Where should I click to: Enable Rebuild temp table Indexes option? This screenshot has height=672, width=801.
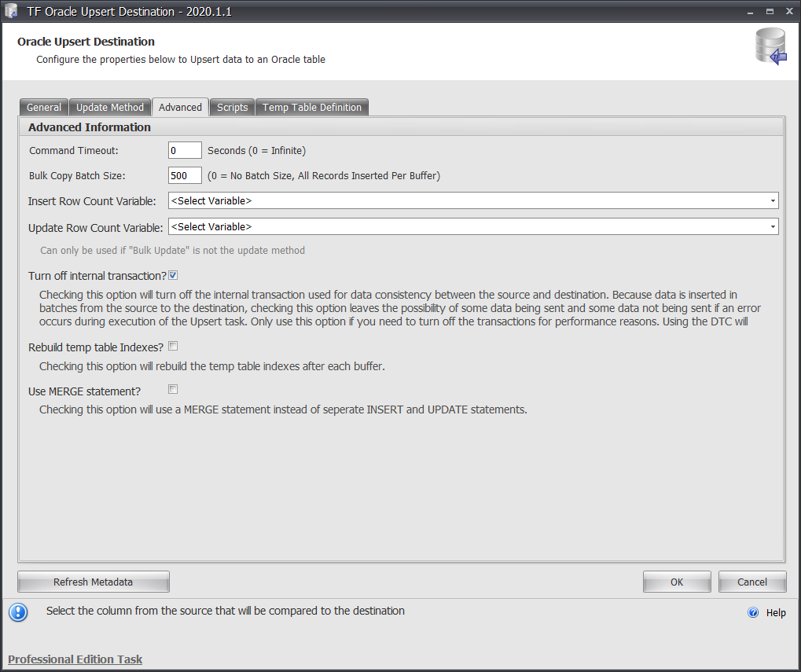tap(172, 346)
